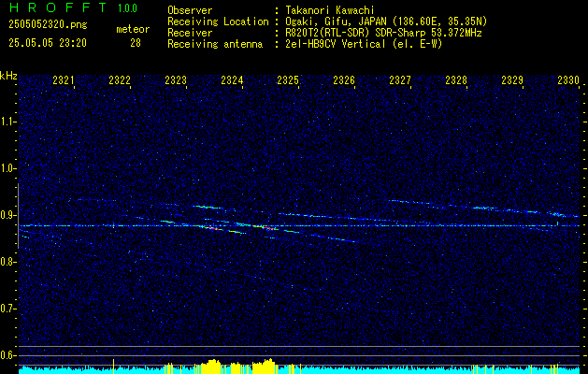This screenshot has width=588, height=374.
Task: Select the file name 2505052320.png
Action: [48, 24]
